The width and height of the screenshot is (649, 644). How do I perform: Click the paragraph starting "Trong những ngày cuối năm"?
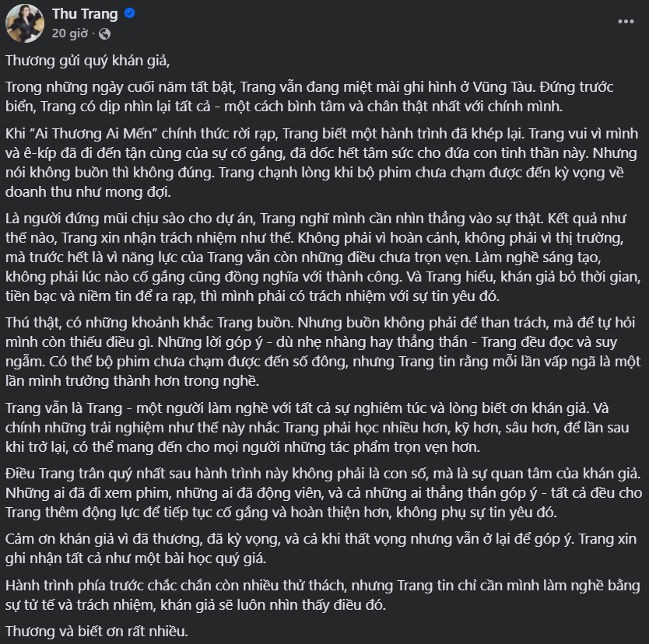coord(311,95)
